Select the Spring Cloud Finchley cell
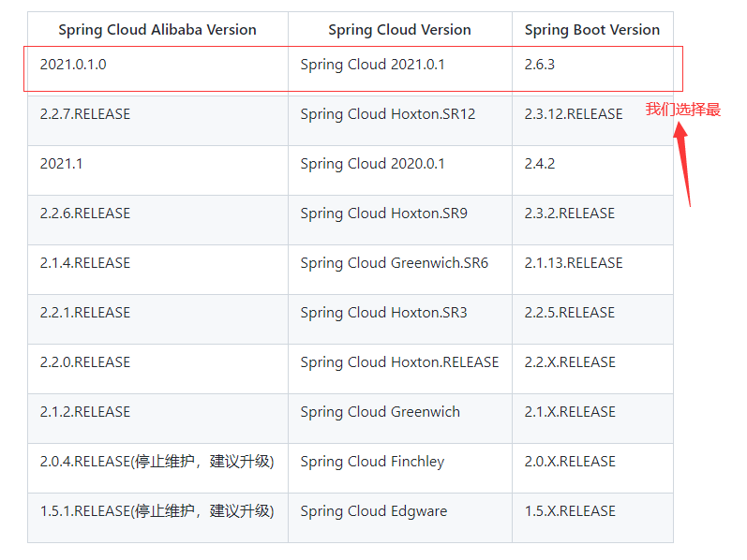Screen dimensions: 747x560 (x=372, y=462)
